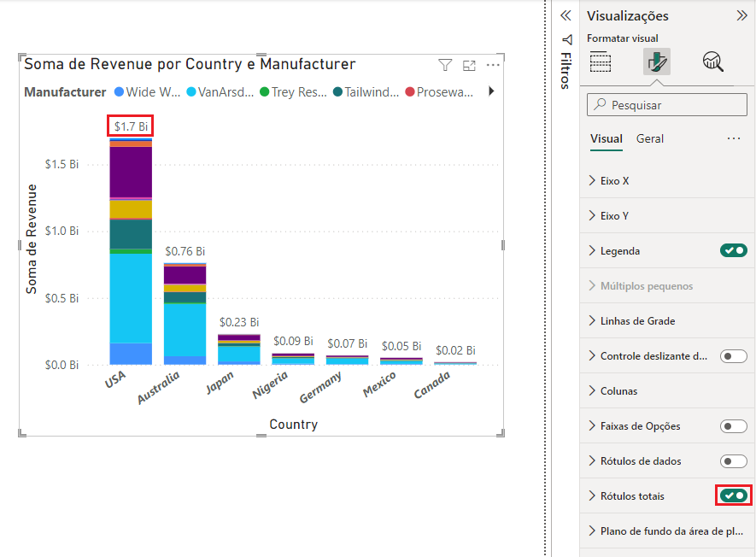Click the Prosewa... legend entry
This screenshot has height=557, width=756.
tap(439, 91)
